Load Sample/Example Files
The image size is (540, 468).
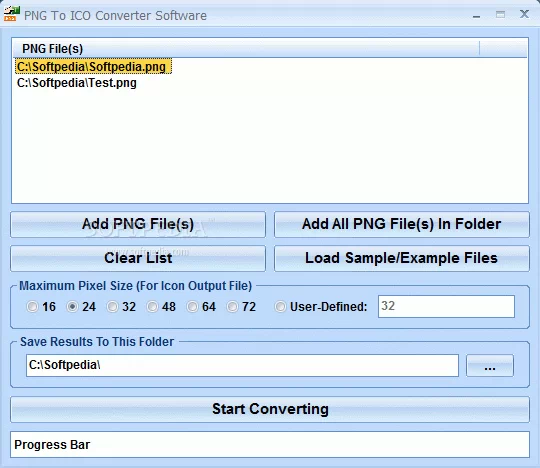402,258
